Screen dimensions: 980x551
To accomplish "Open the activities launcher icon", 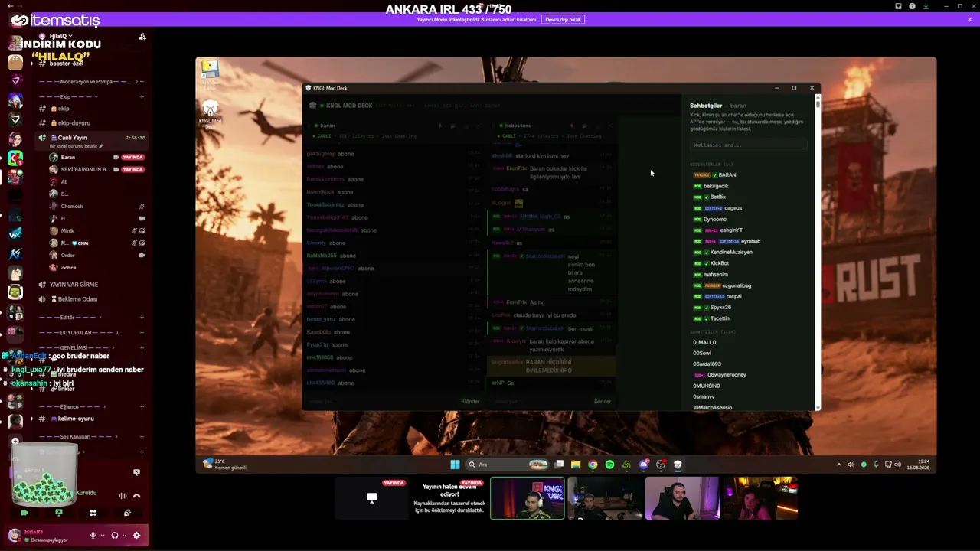I will [93, 513].
